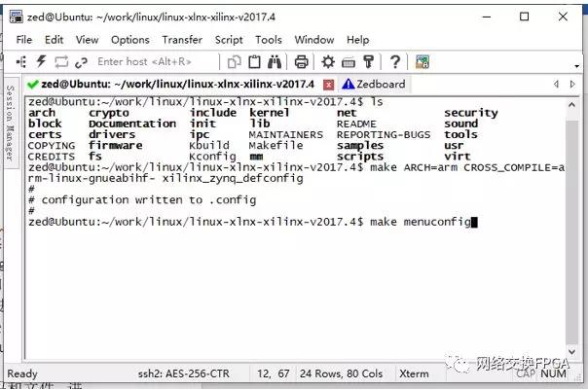This screenshot has height=390, width=588.
Task: Open the File menu
Action: tap(24, 40)
